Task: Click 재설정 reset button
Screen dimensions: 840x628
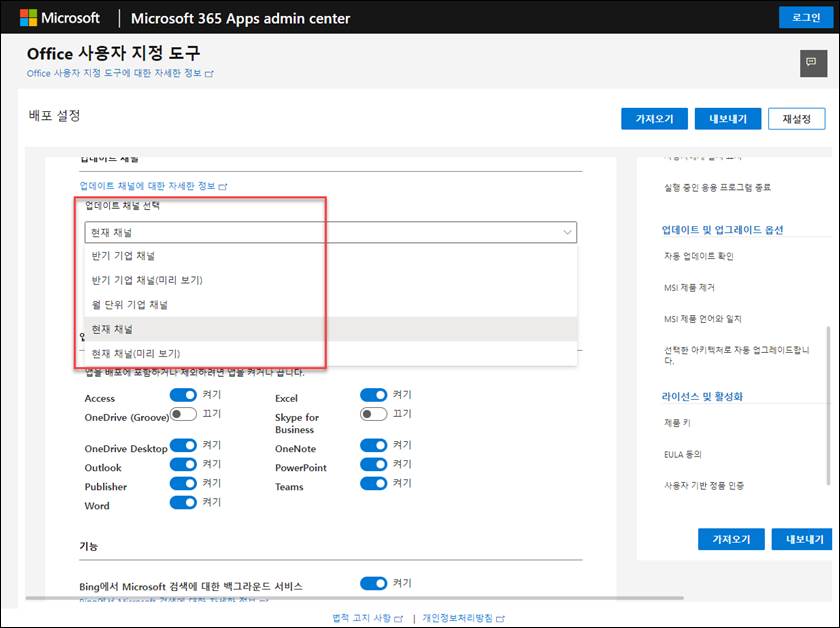Action: coord(797,118)
